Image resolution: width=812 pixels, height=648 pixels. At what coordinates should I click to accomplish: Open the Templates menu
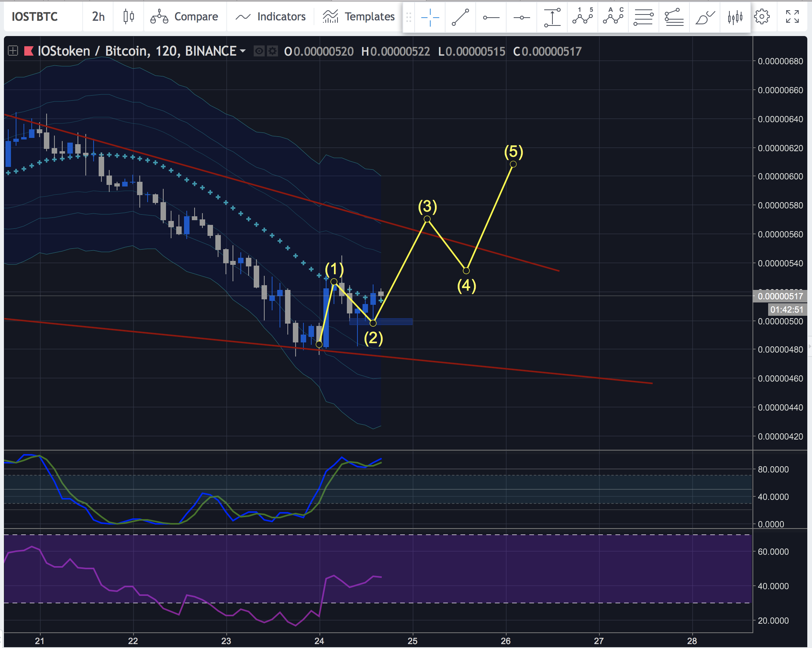[359, 17]
